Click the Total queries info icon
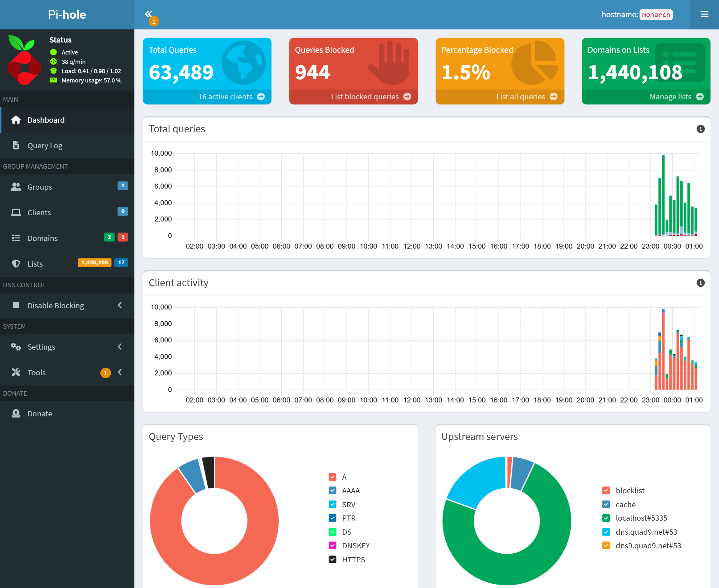719x588 pixels. coord(700,129)
